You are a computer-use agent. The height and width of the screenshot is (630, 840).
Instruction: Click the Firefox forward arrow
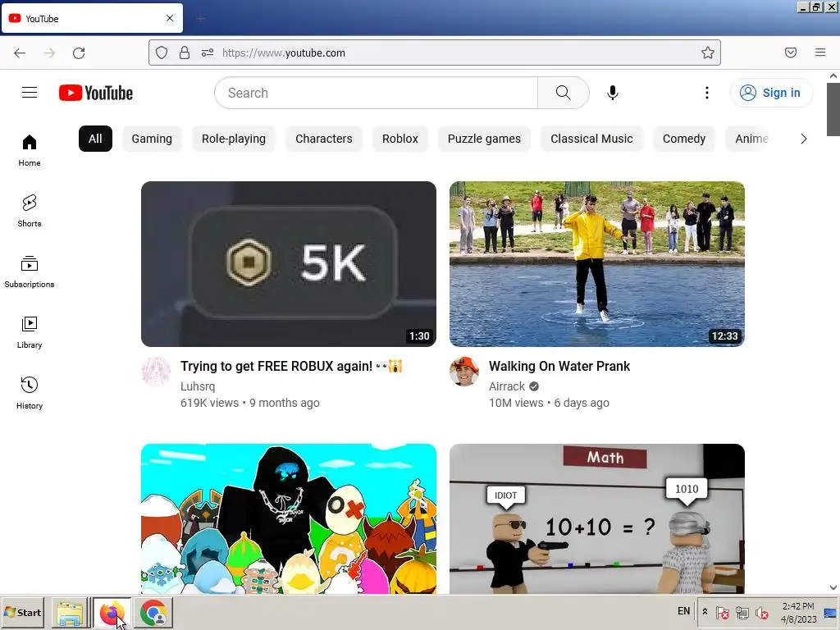pos(49,52)
